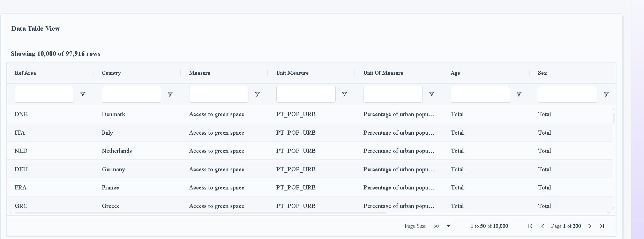Click the Ref Area filter input
The image size is (644, 239).
pyautogui.click(x=44, y=94)
